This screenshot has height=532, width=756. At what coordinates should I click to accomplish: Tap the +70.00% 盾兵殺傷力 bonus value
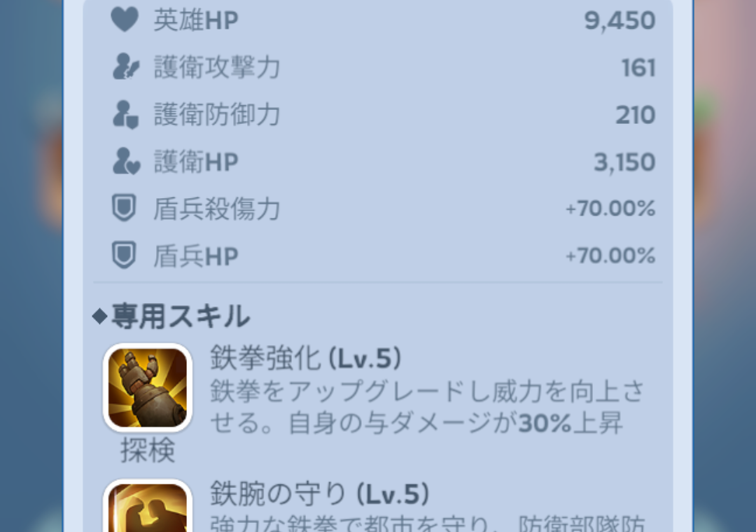point(610,209)
